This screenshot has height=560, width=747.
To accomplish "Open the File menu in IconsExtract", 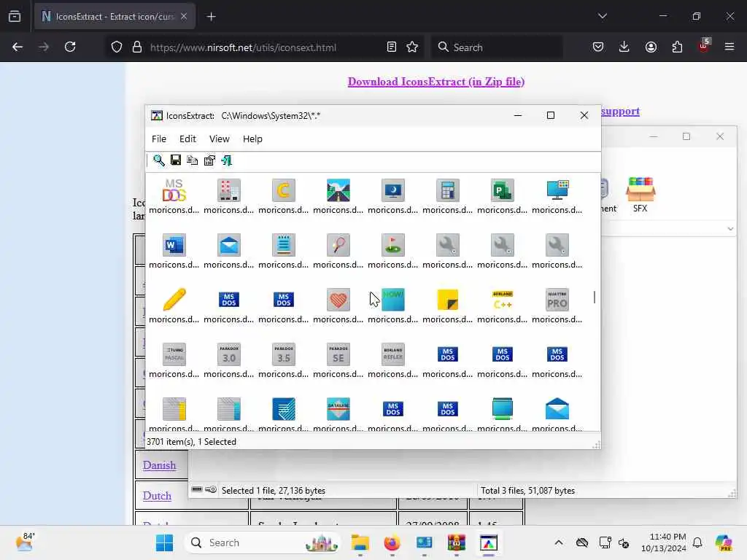I will point(158,139).
